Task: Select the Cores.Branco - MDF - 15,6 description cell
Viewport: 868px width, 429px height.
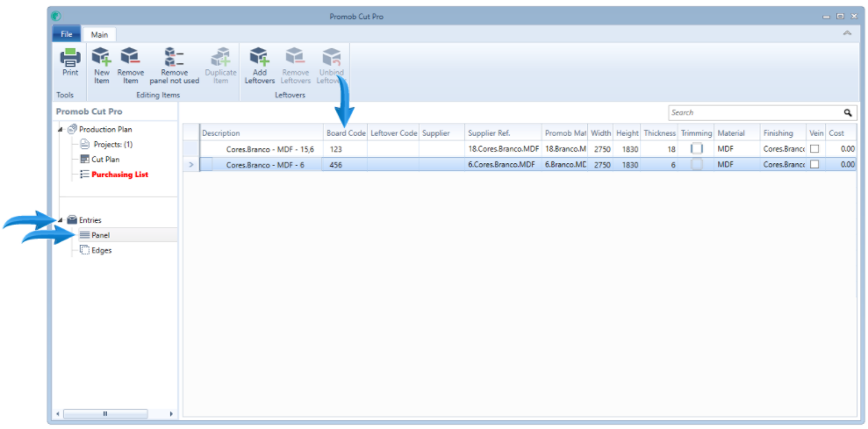Action: [x=262, y=149]
